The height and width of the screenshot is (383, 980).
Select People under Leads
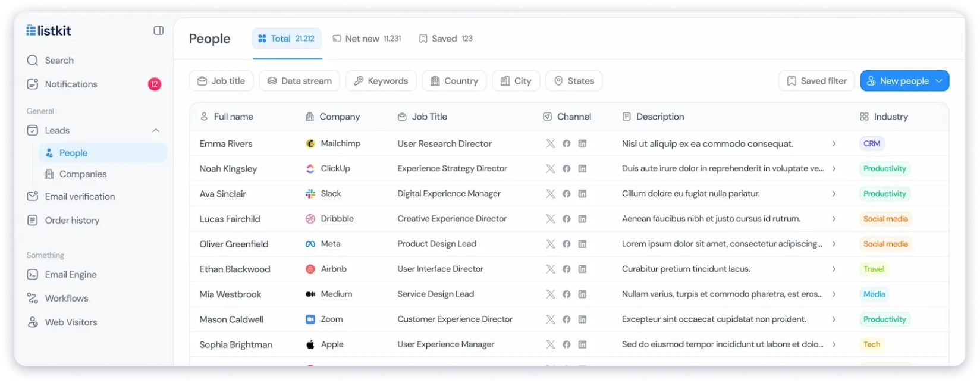(103, 153)
